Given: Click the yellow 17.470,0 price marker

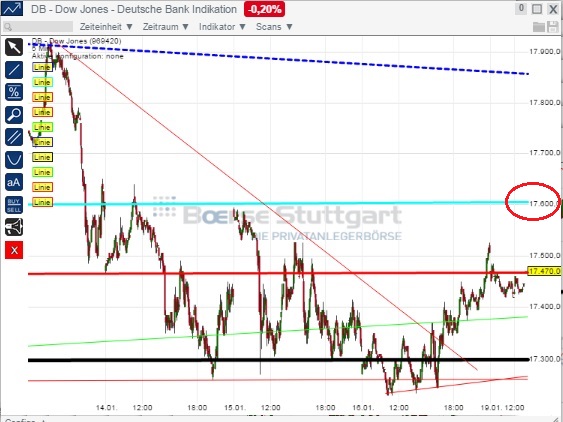Looking at the screenshot, I should click(x=544, y=271).
